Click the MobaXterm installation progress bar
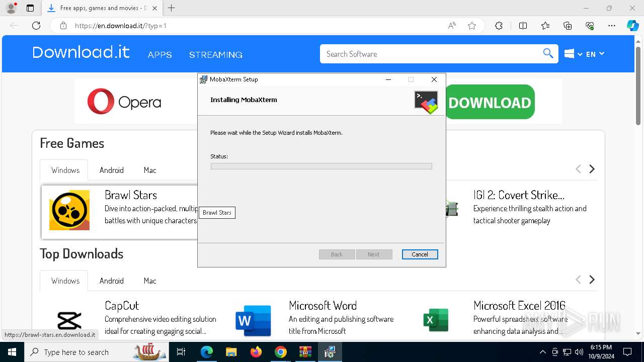Screen dimensions: 644x362 tap(321, 166)
